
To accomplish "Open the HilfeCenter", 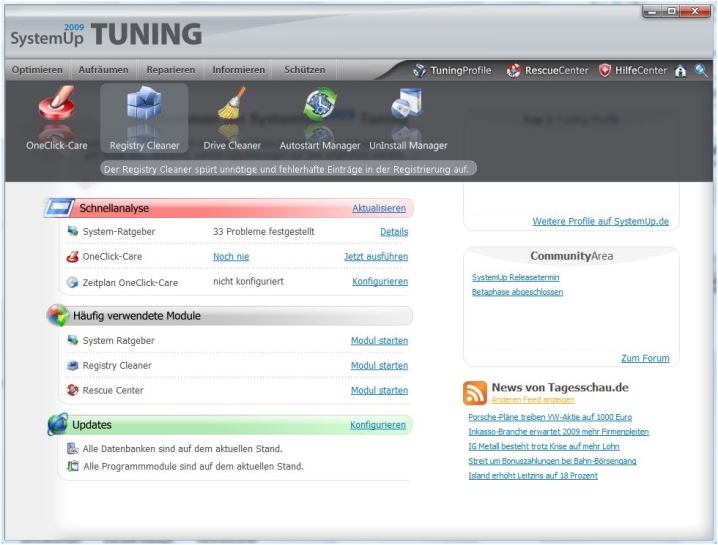I will (x=633, y=71).
